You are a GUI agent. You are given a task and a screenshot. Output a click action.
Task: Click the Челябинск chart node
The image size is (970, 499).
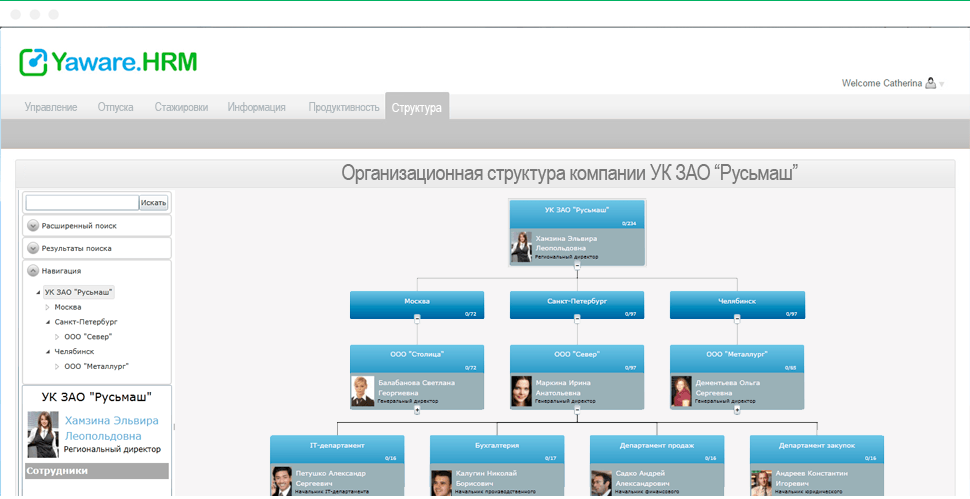click(x=737, y=305)
